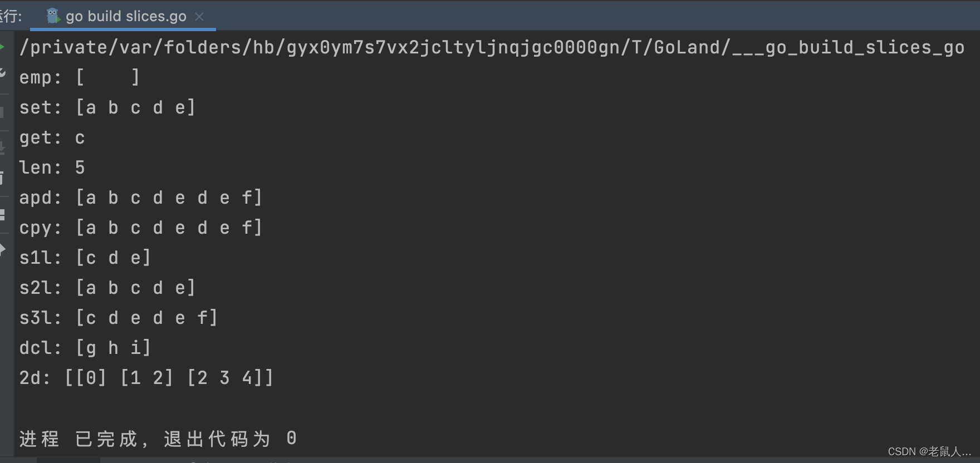The image size is (980, 463).
Task: Click the checkmark rerun icon in the sidebar
Action: click(x=4, y=72)
